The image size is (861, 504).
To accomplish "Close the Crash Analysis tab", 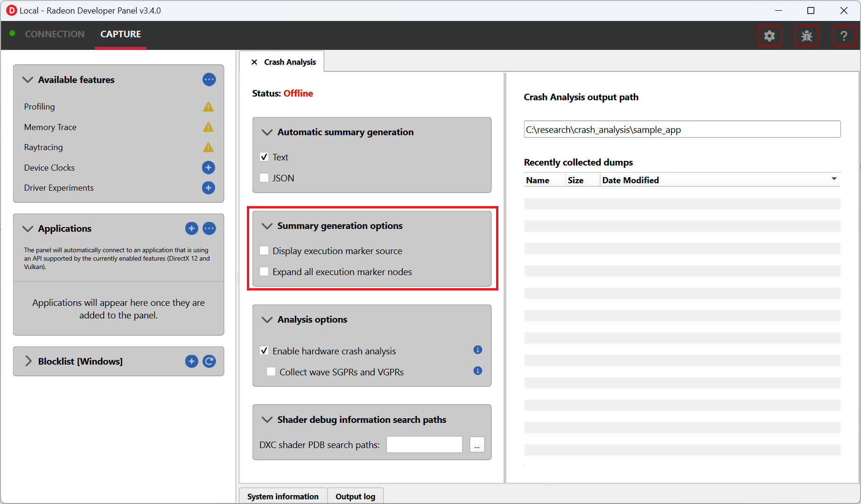I will (x=254, y=62).
